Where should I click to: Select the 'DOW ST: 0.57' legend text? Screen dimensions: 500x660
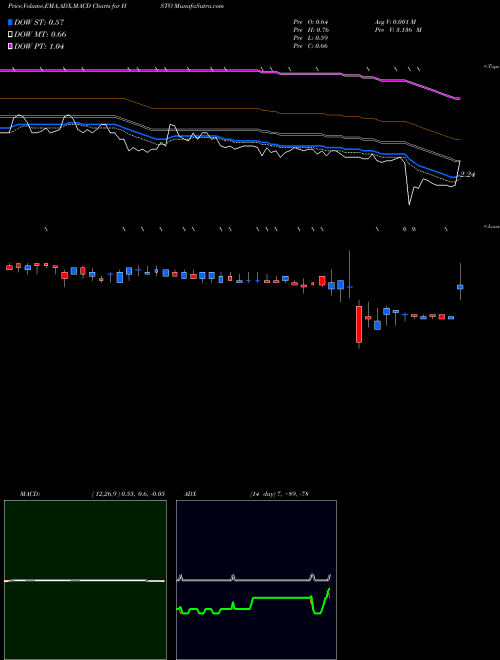39,22
